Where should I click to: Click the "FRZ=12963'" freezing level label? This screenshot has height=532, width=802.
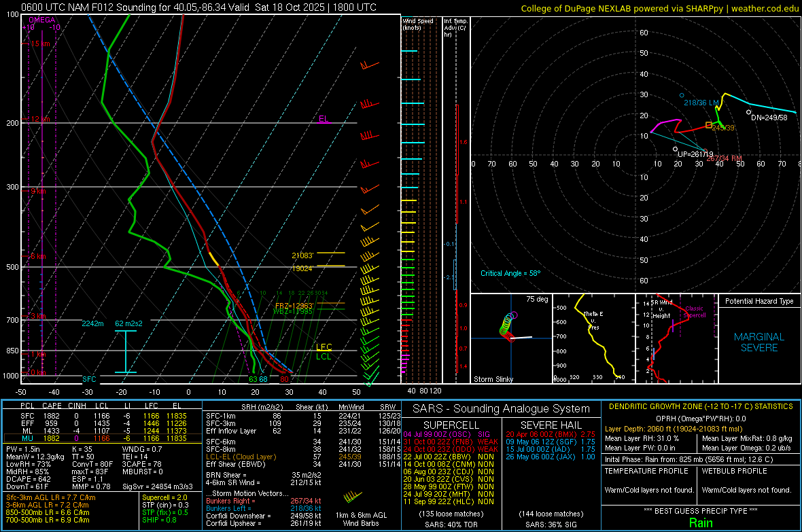(294, 305)
